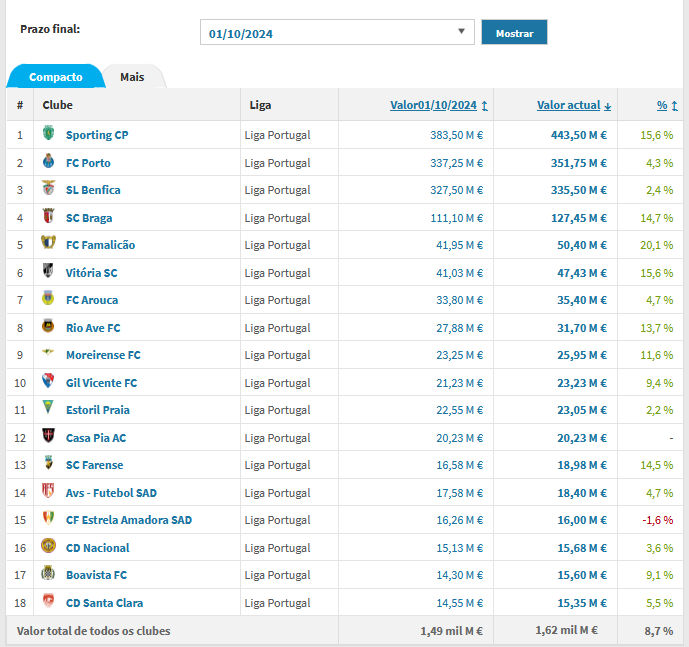Click the Rio Ave FC club crest
689x647 pixels.
click(x=48, y=326)
